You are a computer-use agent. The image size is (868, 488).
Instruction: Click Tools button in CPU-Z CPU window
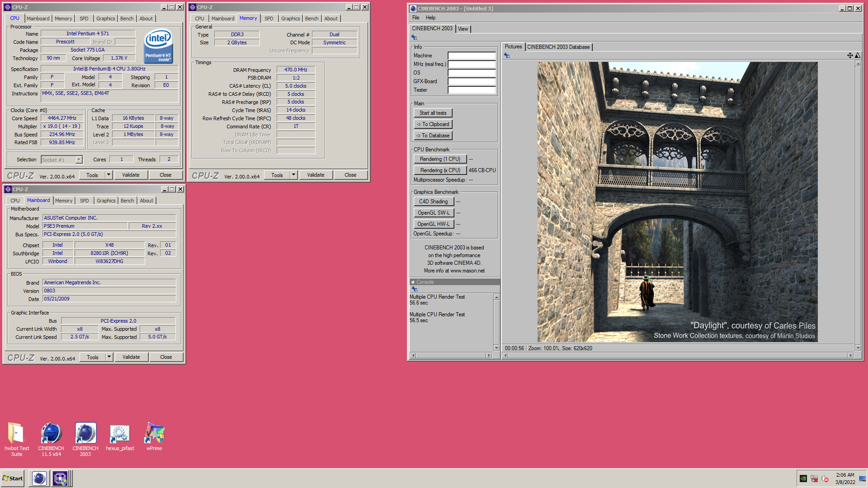click(92, 175)
